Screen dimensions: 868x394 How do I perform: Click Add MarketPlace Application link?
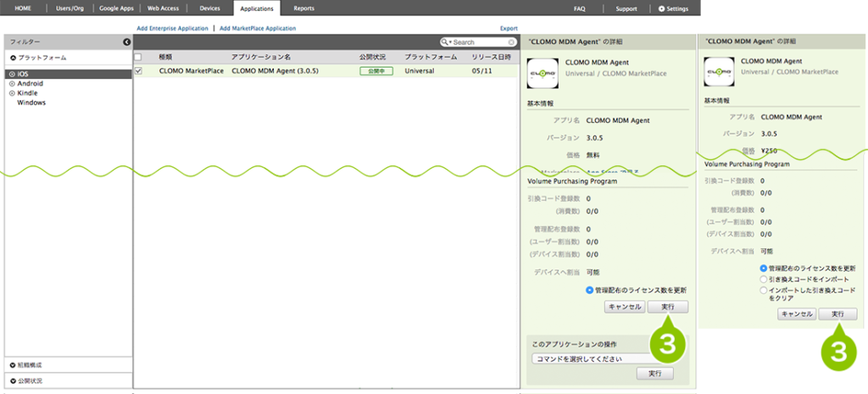click(258, 28)
